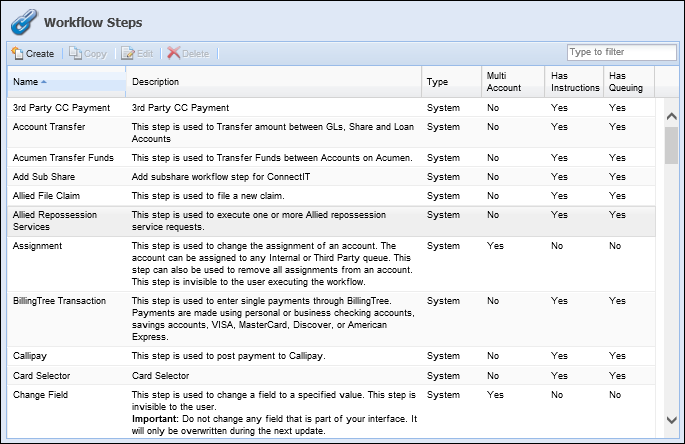This screenshot has height=444, width=685.
Task: Select the Allied File Claim row
Action: pyautogui.click(x=332, y=196)
